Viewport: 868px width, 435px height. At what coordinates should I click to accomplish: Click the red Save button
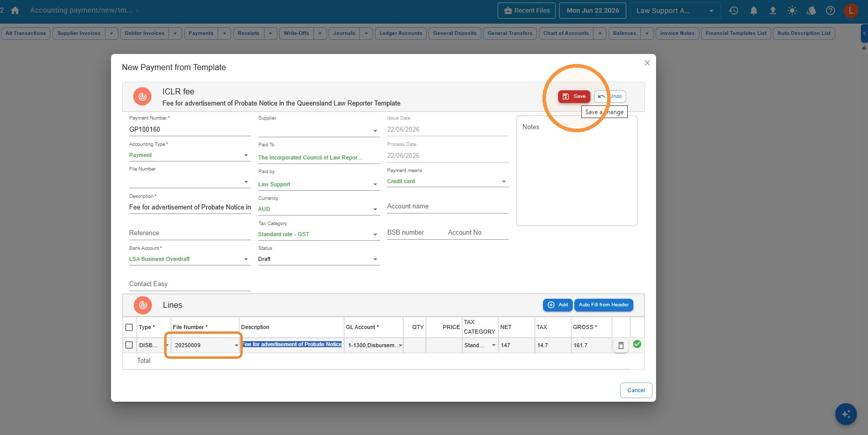pyautogui.click(x=574, y=96)
